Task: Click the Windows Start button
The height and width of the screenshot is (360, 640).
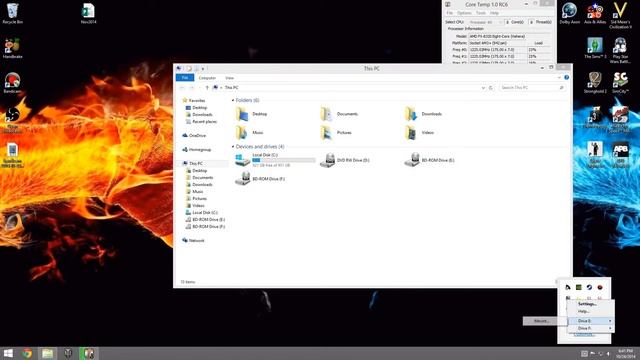Action: (x=8, y=353)
